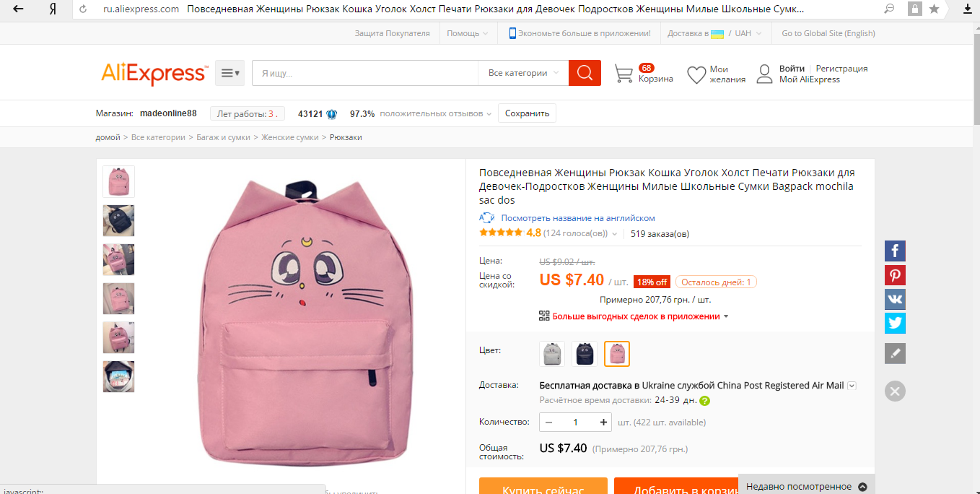Click the browser bookmark star icon
Image resolution: width=980 pixels, height=494 pixels.
[x=934, y=9]
